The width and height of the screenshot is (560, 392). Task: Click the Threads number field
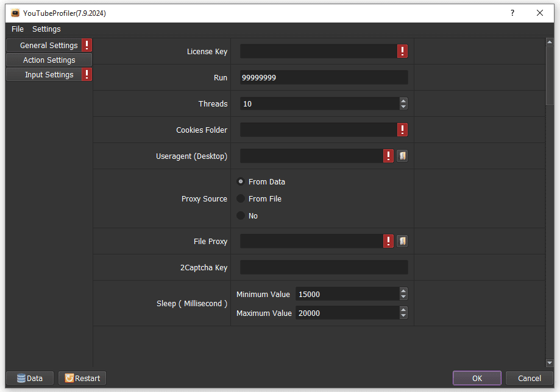[x=320, y=104]
